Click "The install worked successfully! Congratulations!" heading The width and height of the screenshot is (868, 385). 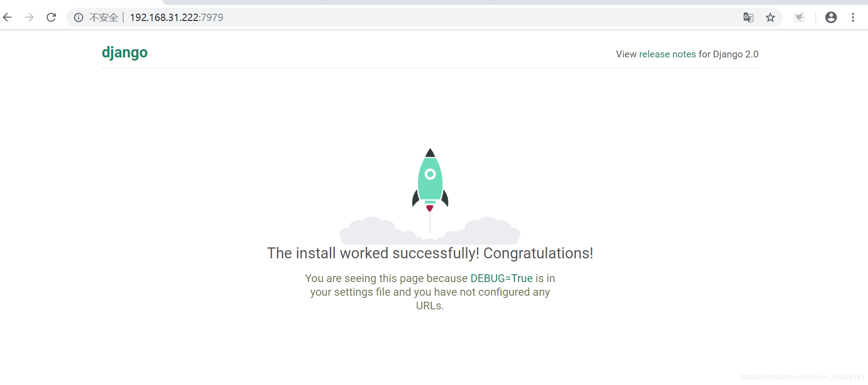[430, 253]
